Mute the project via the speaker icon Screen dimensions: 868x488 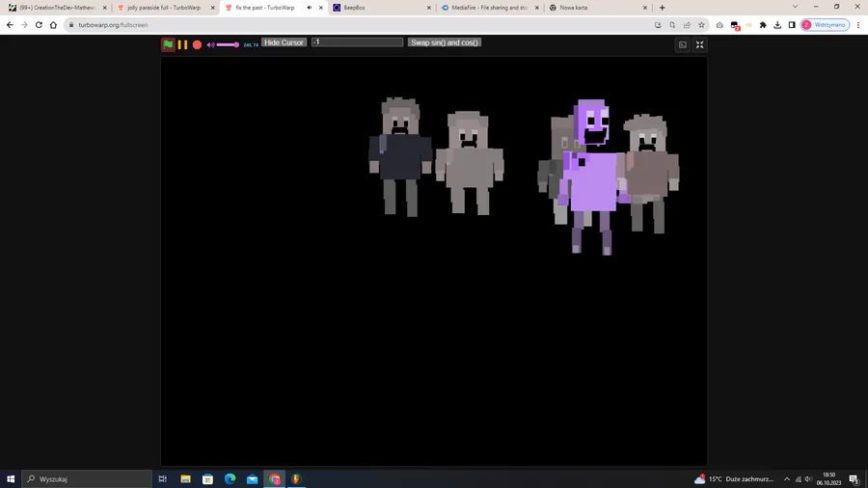tap(210, 44)
